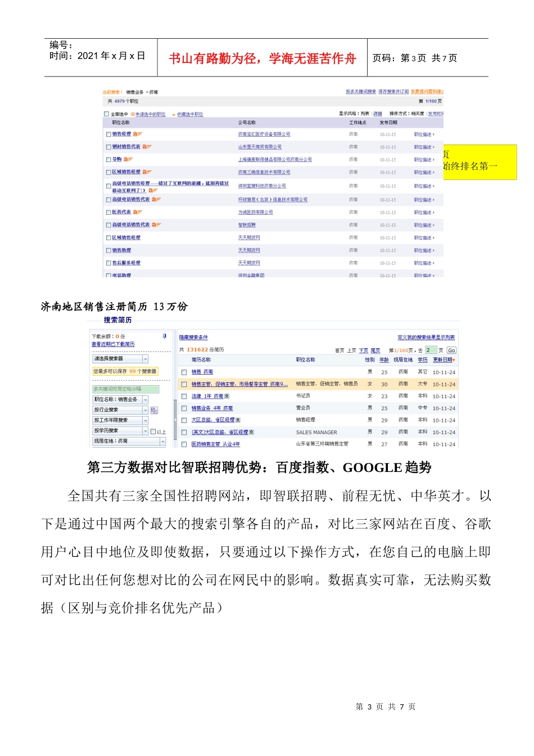
Task: Open resume (英文)大区总监、省区经理
Action: point(220,433)
